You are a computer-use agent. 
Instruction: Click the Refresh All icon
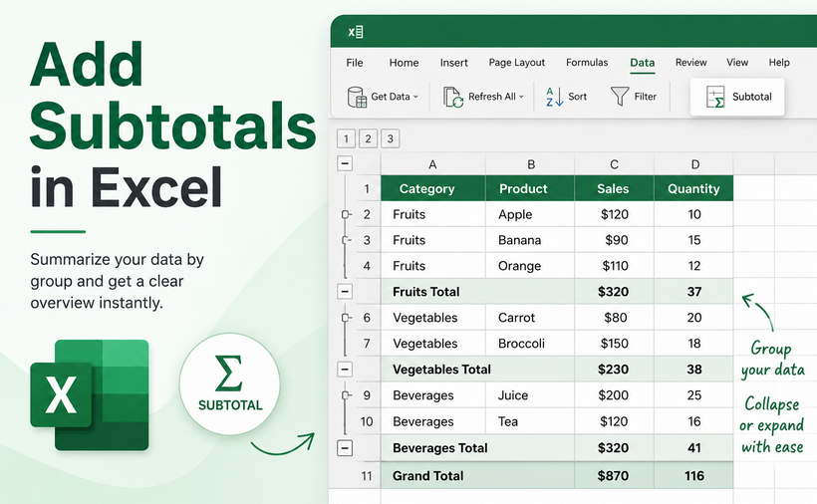pos(452,97)
